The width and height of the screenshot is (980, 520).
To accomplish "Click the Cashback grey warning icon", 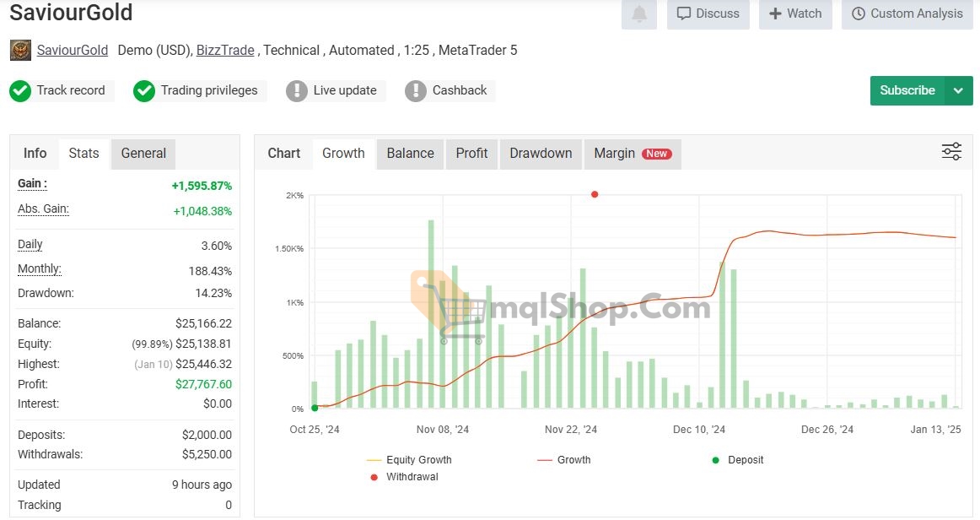I will click(416, 90).
